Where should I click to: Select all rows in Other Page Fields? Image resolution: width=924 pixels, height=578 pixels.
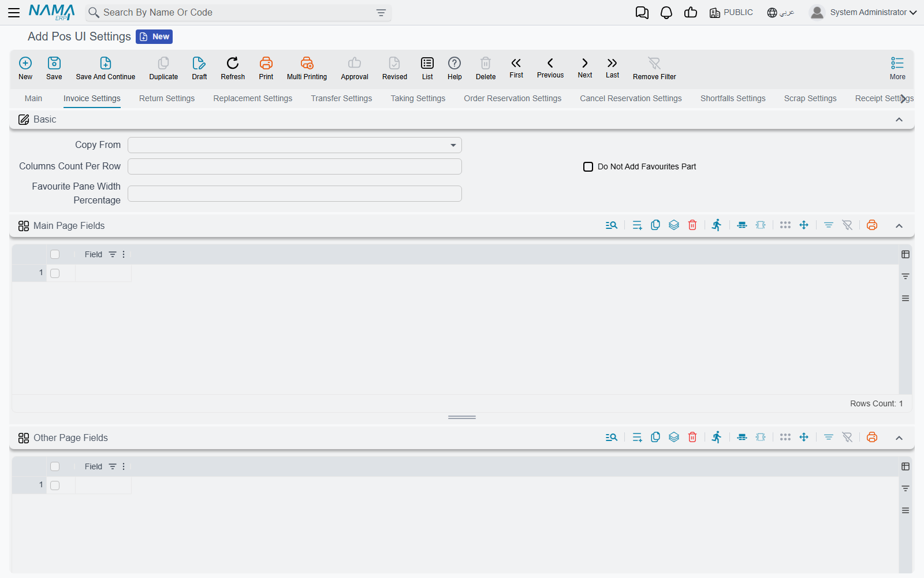(x=55, y=466)
